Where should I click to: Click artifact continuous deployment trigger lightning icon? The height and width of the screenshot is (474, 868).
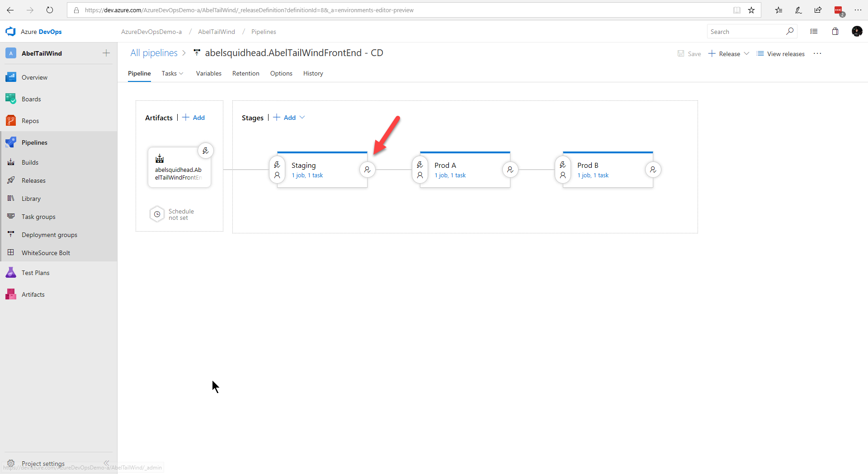(x=206, y=151)
